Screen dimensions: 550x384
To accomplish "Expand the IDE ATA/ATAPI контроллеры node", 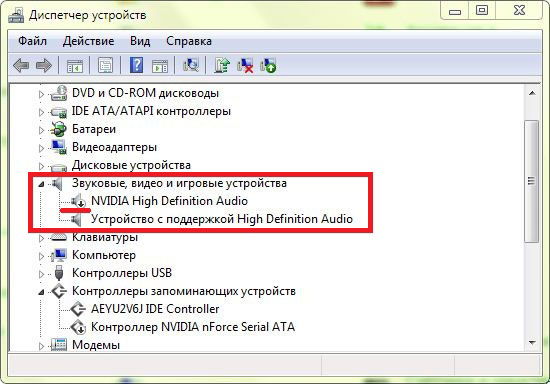I will (x=41, y=112).
